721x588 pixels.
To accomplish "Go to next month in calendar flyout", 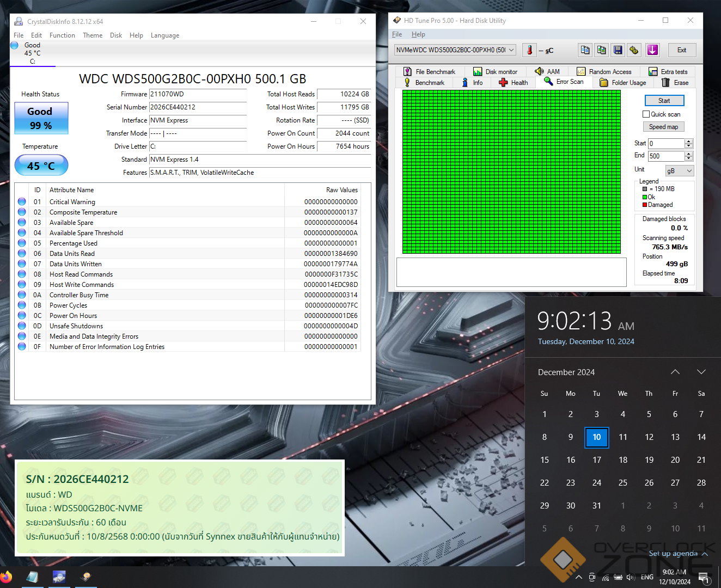I will (x=701, y=372).
